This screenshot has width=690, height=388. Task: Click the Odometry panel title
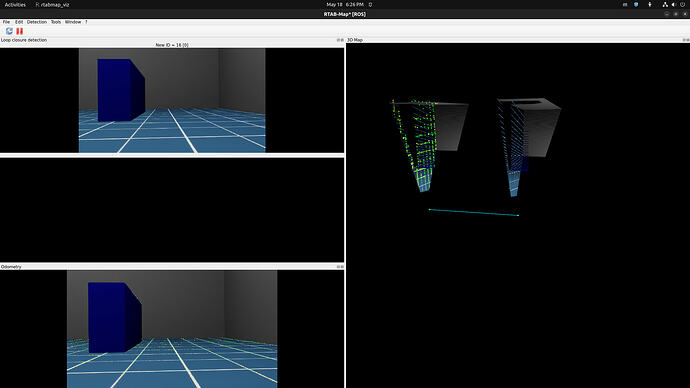coord(11,267)
